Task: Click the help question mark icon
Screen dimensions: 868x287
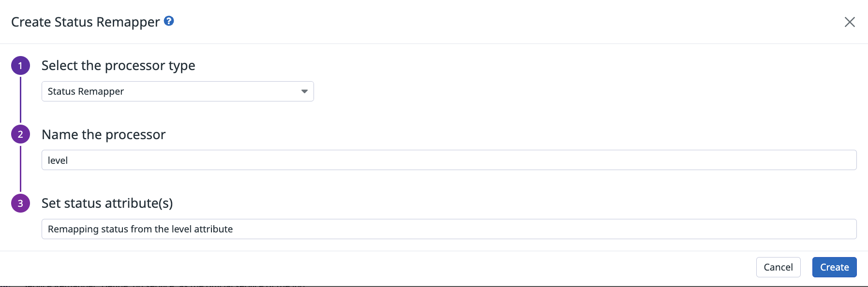Action: [x=169, y=21]
